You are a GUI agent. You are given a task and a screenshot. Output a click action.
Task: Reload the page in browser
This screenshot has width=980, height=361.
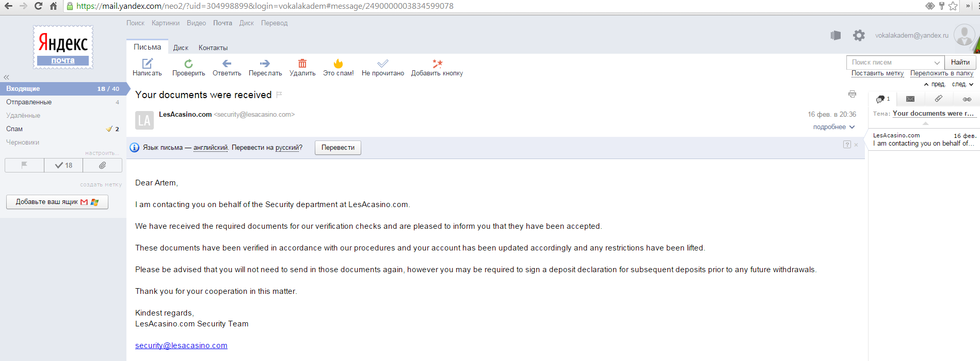(x=38, y=6)
